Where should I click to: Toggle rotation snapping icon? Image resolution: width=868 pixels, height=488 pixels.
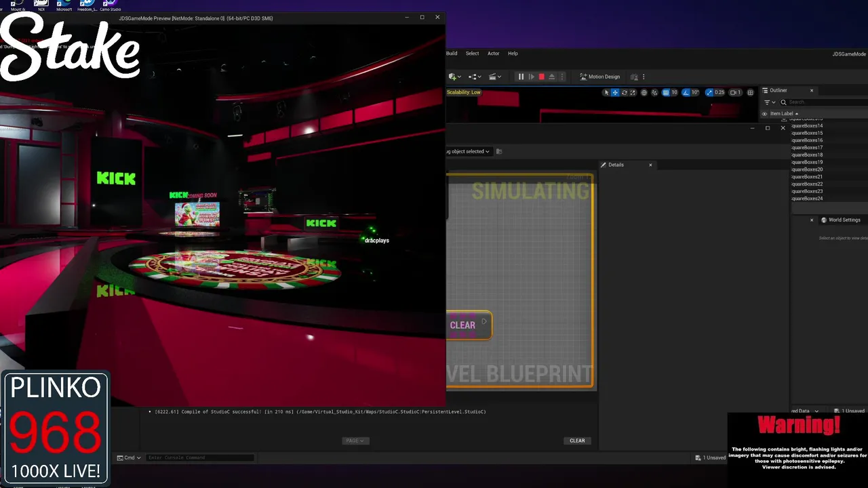click(x=686, y=92)
